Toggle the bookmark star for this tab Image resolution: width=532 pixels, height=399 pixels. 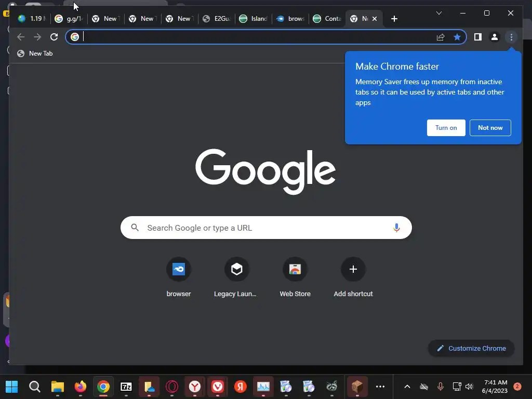pyautogui.click(x=457, y=37)
